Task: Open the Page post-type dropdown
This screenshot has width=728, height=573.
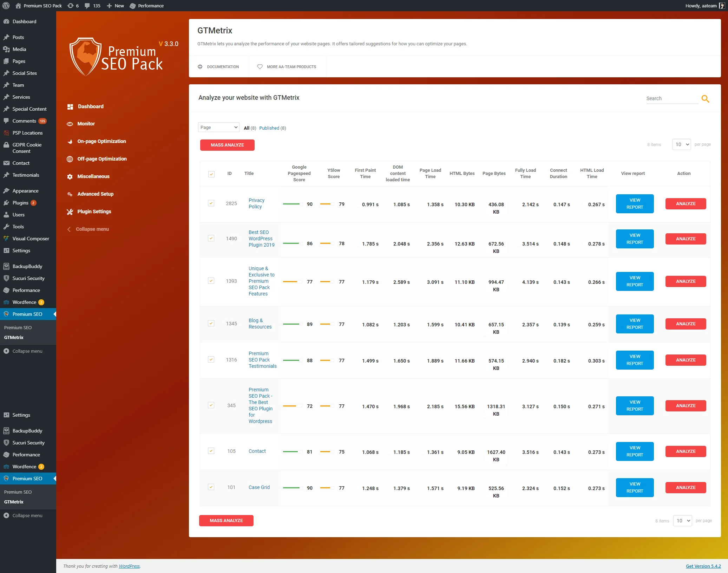Action: pyautogui.click(x=219, y=127)
